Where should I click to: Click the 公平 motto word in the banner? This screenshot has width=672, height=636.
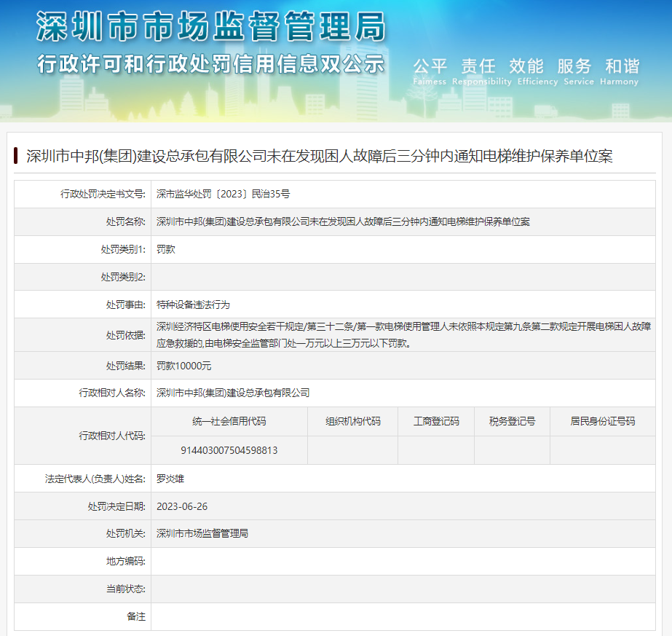point(430,66)
